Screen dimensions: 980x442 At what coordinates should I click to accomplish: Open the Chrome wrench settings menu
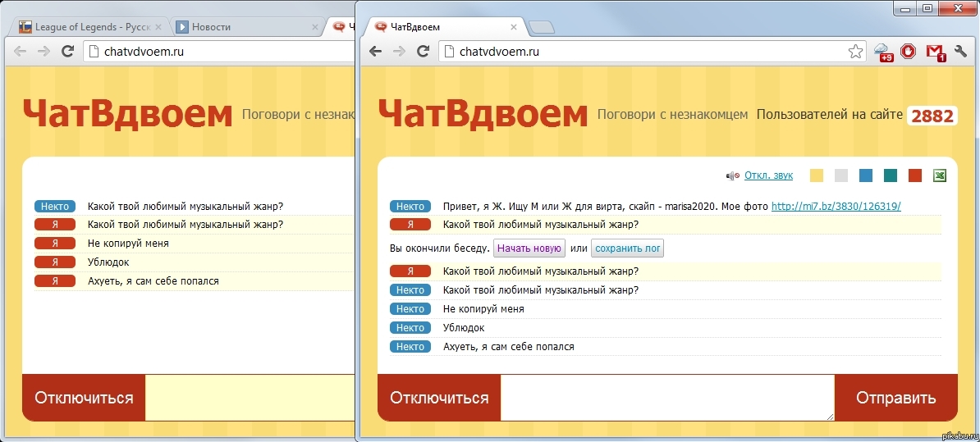pos(960,51)
